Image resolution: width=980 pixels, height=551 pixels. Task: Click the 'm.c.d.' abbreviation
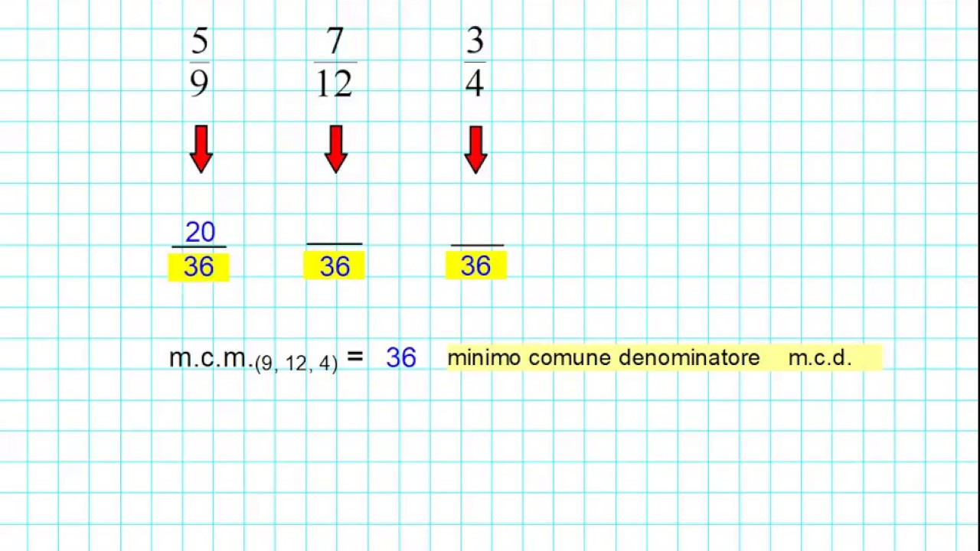(x=819, y=357)
